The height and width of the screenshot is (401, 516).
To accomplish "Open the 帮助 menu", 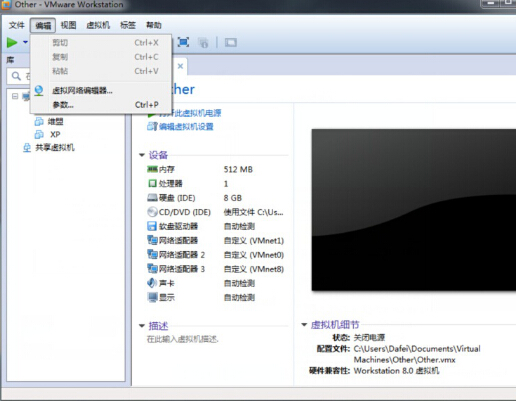I will [x=154, y=25].
